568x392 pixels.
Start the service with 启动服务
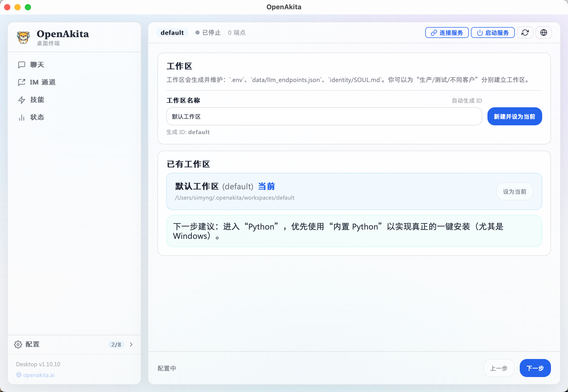tap(493, 32)
